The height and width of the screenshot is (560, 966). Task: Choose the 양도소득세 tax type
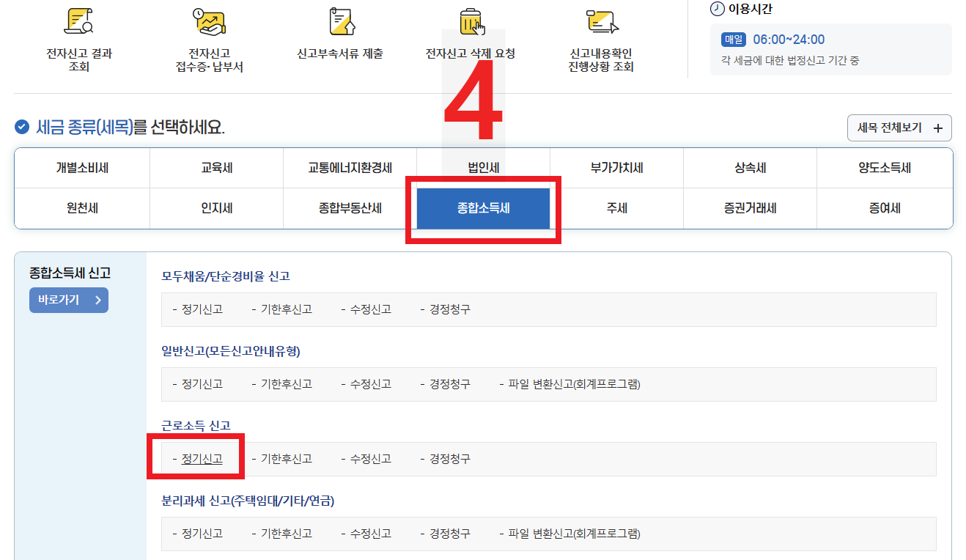pyautogui.click(x=884, y=168)
